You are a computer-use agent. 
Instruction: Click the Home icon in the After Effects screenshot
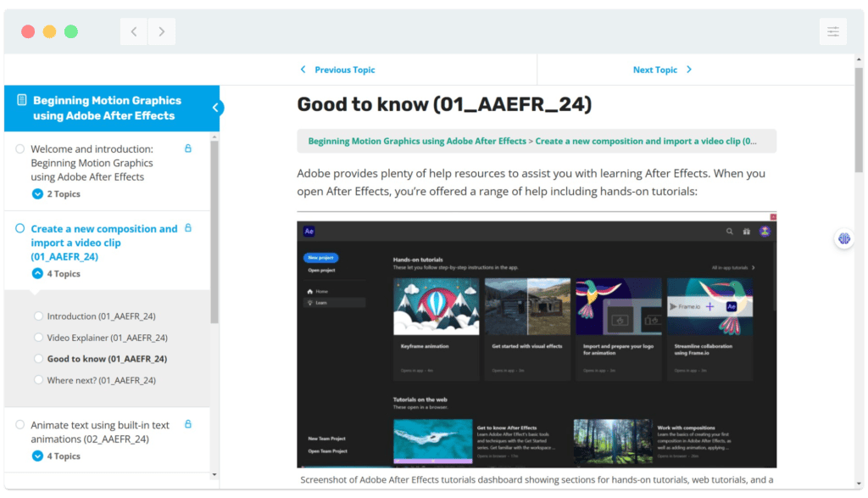pos(310,291)
